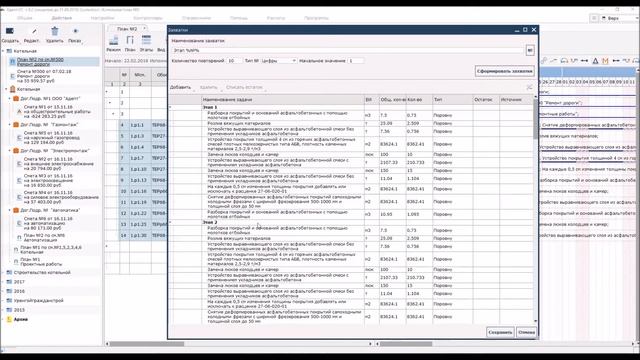
Task: Click Списать остаток in the dialog toolbar
Action: coord(244,87)
